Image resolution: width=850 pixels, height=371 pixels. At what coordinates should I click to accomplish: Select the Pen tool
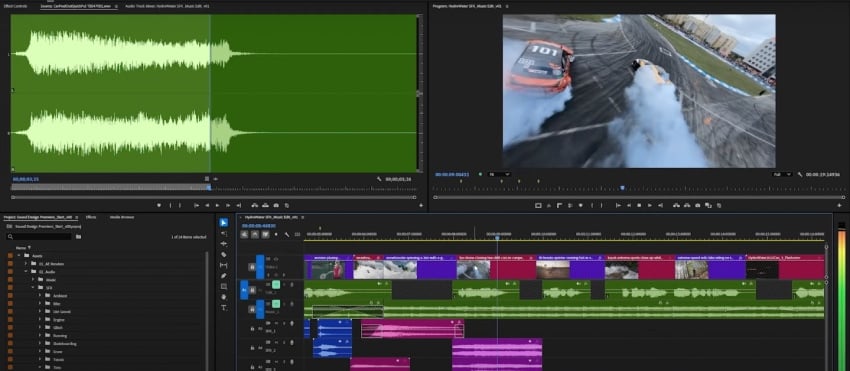(x=224, y=276)
